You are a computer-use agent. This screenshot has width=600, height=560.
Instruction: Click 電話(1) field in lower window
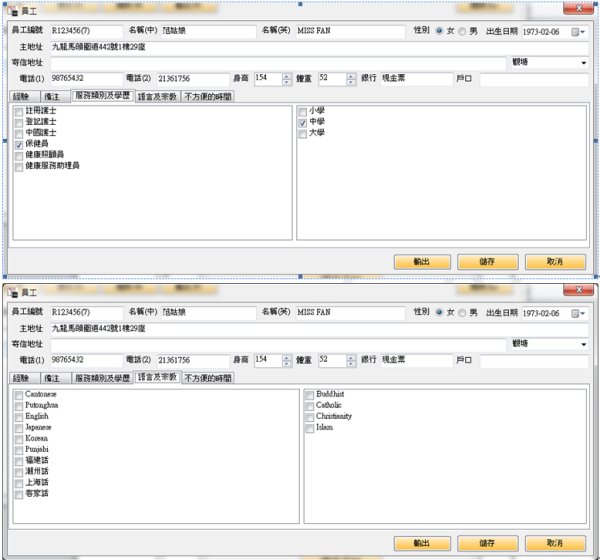click(x=86, y=360)
